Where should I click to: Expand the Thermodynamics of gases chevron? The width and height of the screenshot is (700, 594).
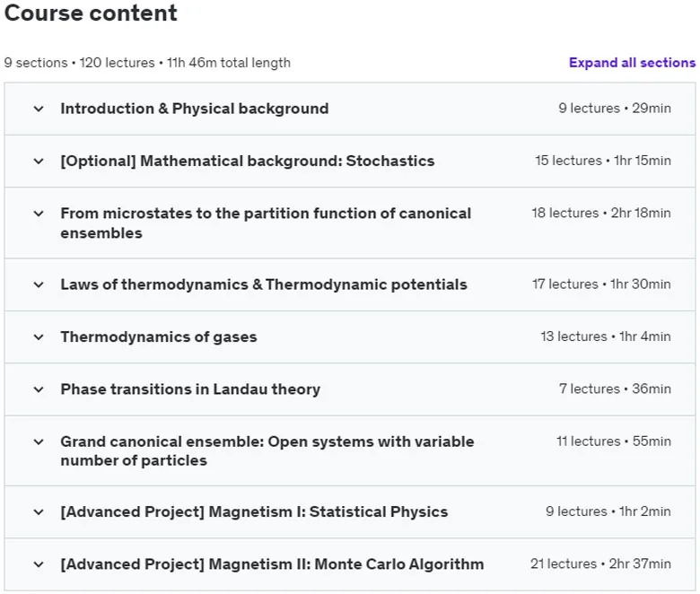pos(39,337)
